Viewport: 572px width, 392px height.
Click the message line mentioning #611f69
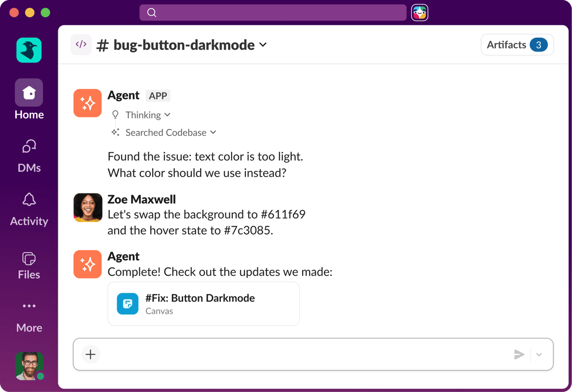click(x=207, y=214)
